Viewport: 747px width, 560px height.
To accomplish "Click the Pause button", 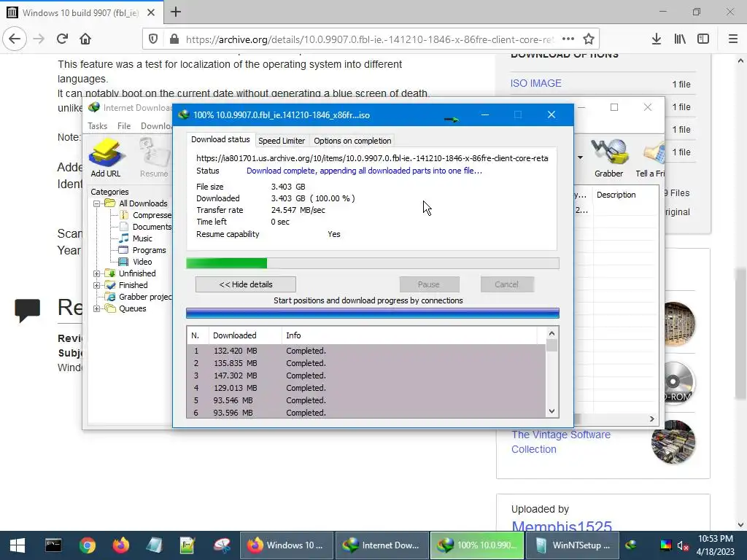I will [429, 284].
